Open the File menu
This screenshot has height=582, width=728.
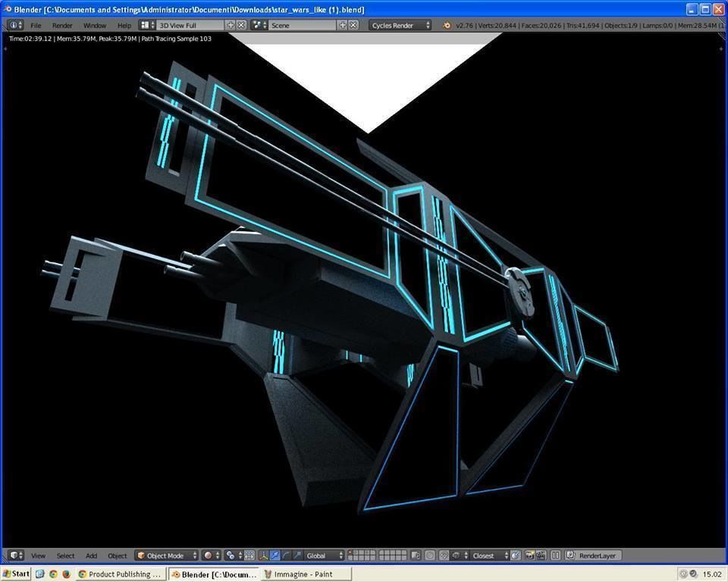(x=36, y=26)
